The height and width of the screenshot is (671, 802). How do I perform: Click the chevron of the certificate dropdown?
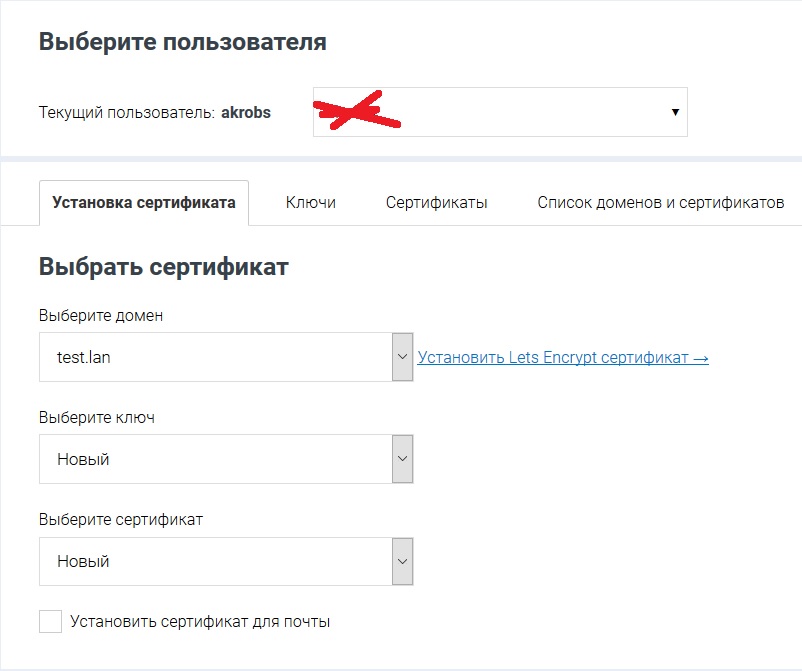tap(402, 561)
